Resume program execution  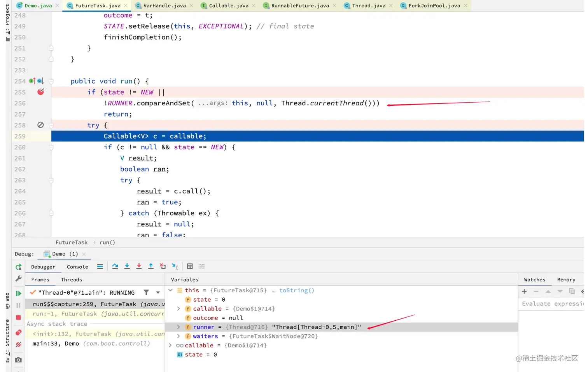(x=18, y=293)
